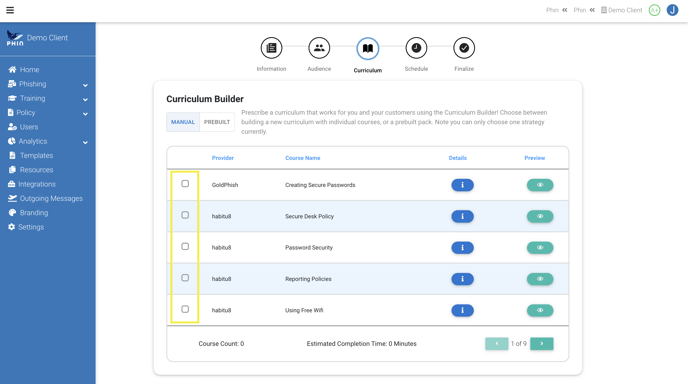688x384 pixels.
Task: Click the Finalize checkmark step icon
Action: click(x=464, y=48)
